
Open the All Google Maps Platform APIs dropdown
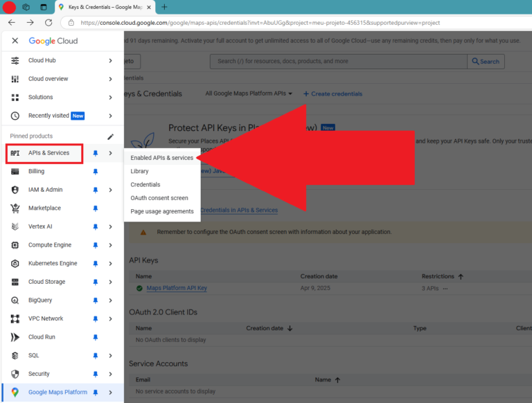coord(249,93)
